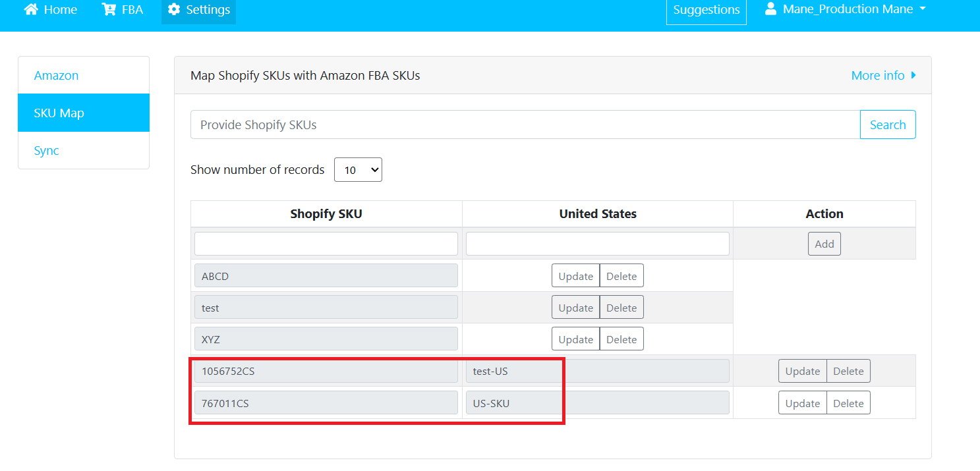The image size is (980, 471).
Task: Delete the 767011CS mapping row
Action: [848, 403]
